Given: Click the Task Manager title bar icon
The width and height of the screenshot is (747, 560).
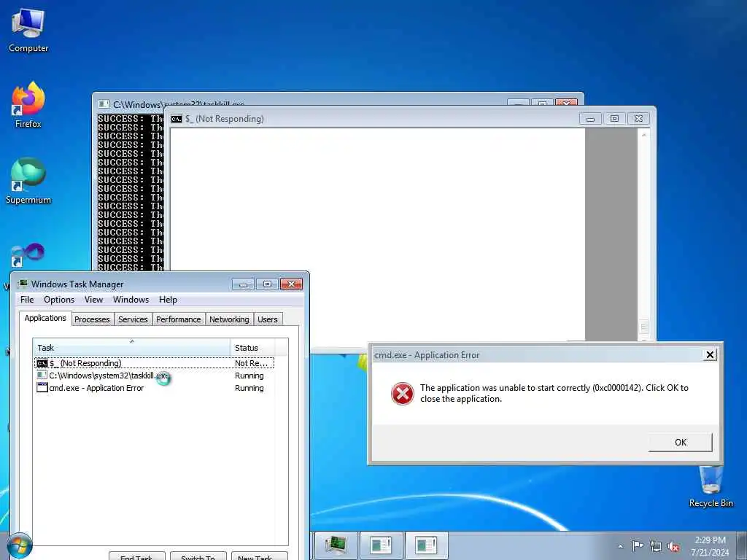Looking at the screenshot, I should (x=23, y=284).
